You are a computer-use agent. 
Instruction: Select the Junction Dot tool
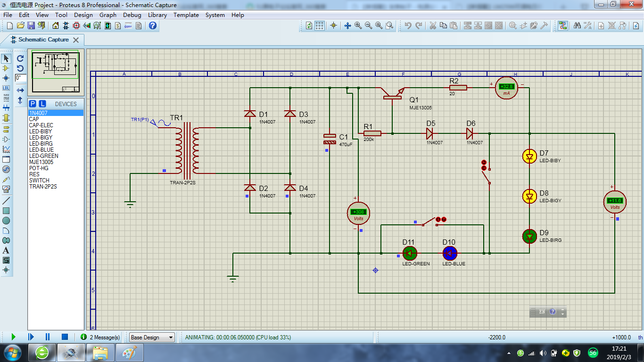coord(6,78)
